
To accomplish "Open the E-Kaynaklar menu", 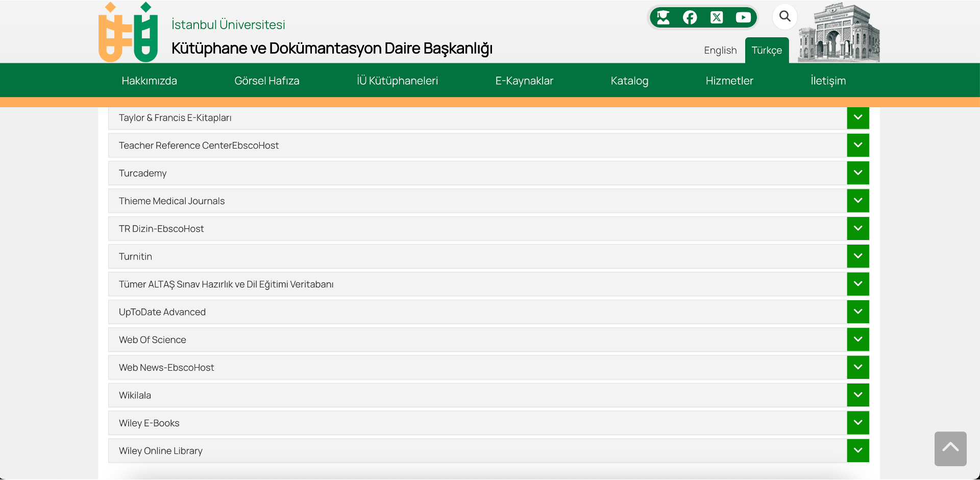I will click(x=524, y=81).
